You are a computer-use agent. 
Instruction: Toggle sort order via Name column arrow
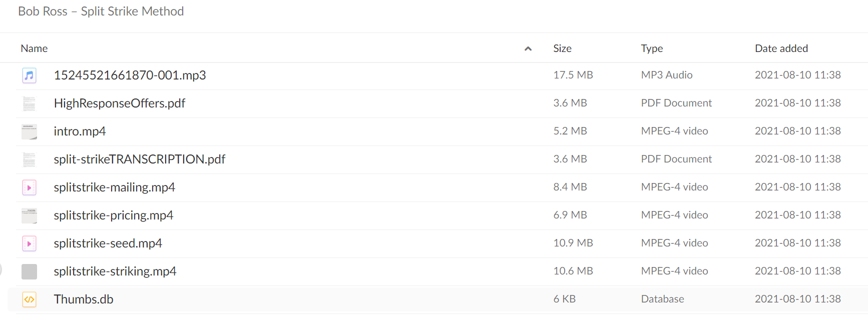(x=528, y=48)
